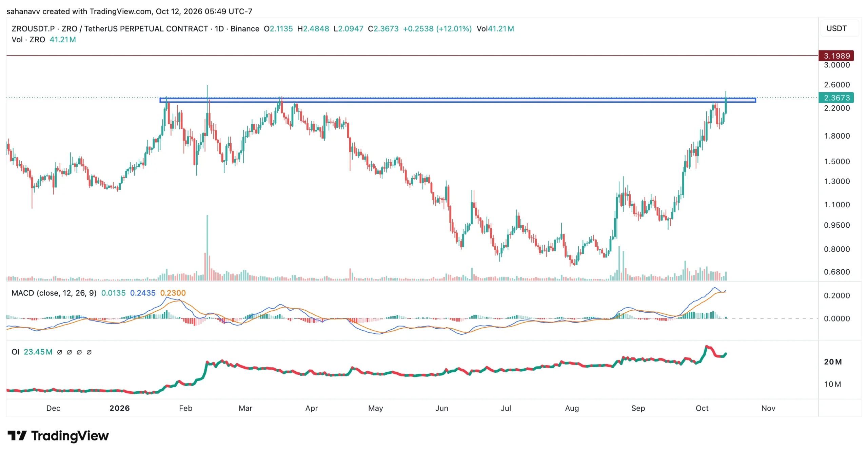Click the 10M open interest axis label
The width and height of the screenshot is (868, 455).
[833, 384]
